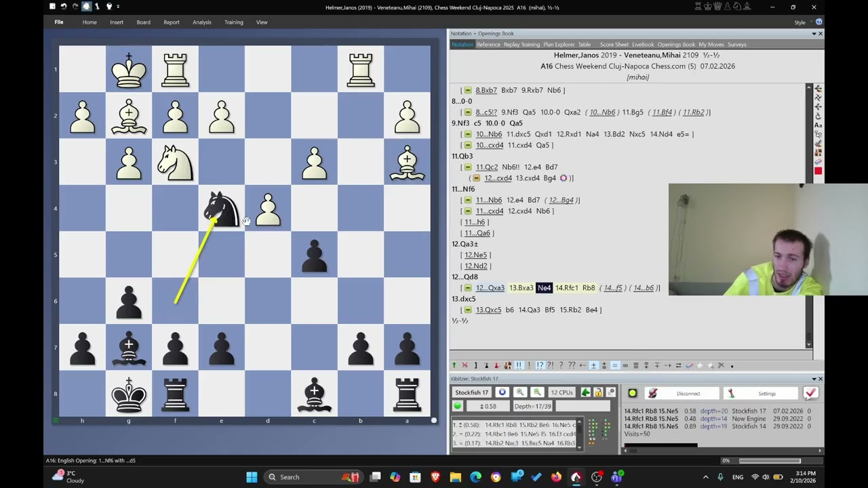Switch to the LiveBook tab
The width and height of the screenshot is (868, 488).
coord(643,45)
